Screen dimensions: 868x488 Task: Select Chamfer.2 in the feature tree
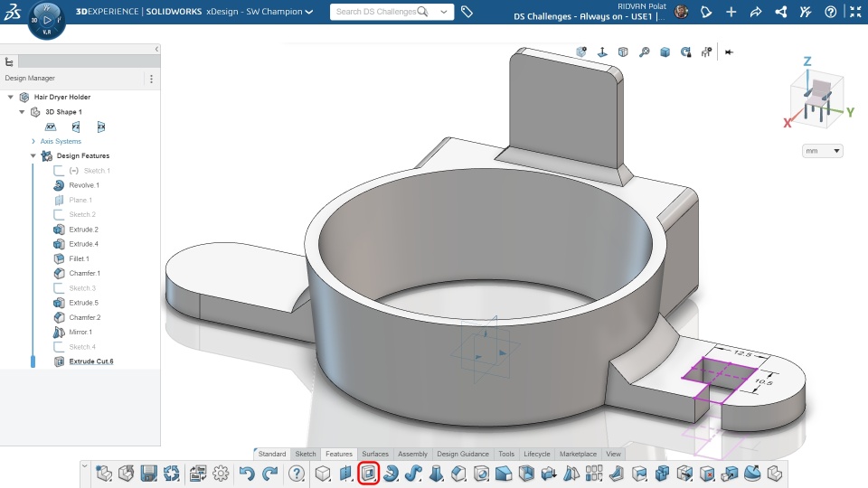click(x=85, y=317)
